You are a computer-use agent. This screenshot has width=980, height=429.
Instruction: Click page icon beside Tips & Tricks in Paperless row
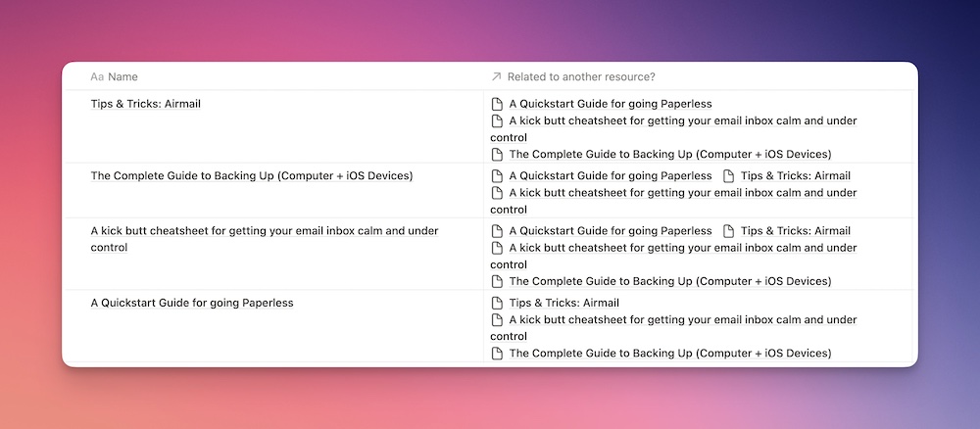(497, 303)
